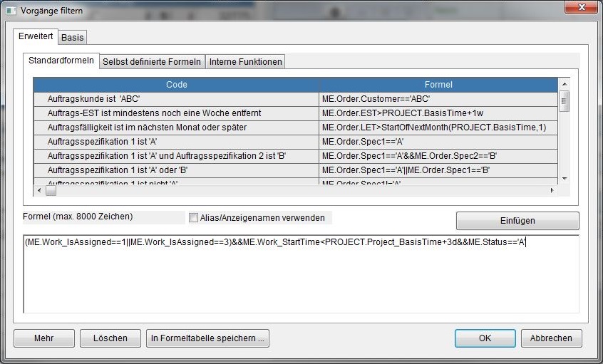Sort by the Code column header
603x364 pixels.
click(x=176, y=85)
